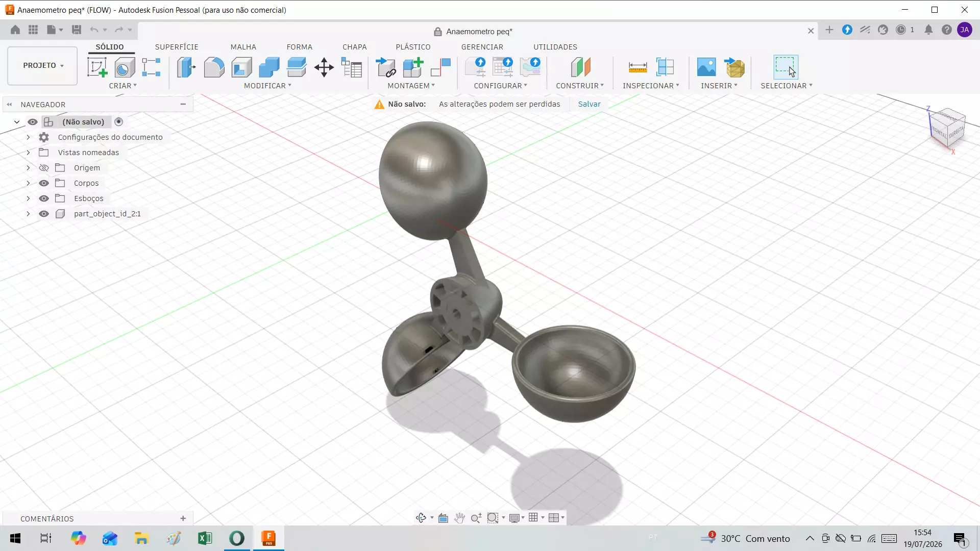The height and width of the screenshot is (551, 980).
Task: Switch to the CHAPA tab
Action: pyautogui.click(x=354, y=47)
